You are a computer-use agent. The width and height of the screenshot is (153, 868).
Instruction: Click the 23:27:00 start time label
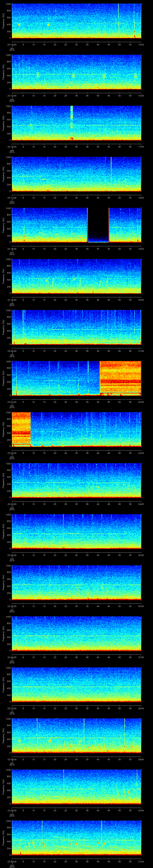(12, 708)
